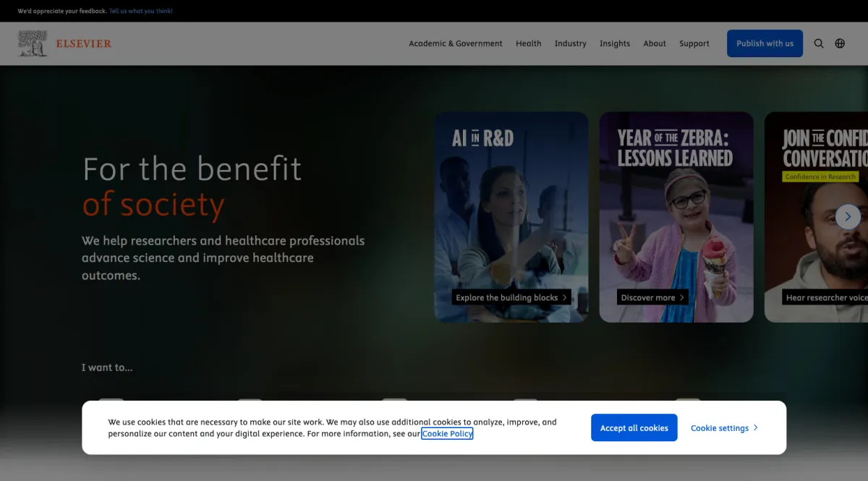Click Publish with us button
868x481 pixels.
point(765,43)
